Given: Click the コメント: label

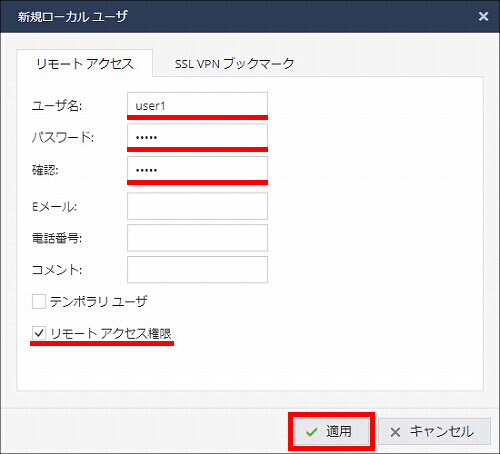Looking at the screenshot, I should coord(57,270).
